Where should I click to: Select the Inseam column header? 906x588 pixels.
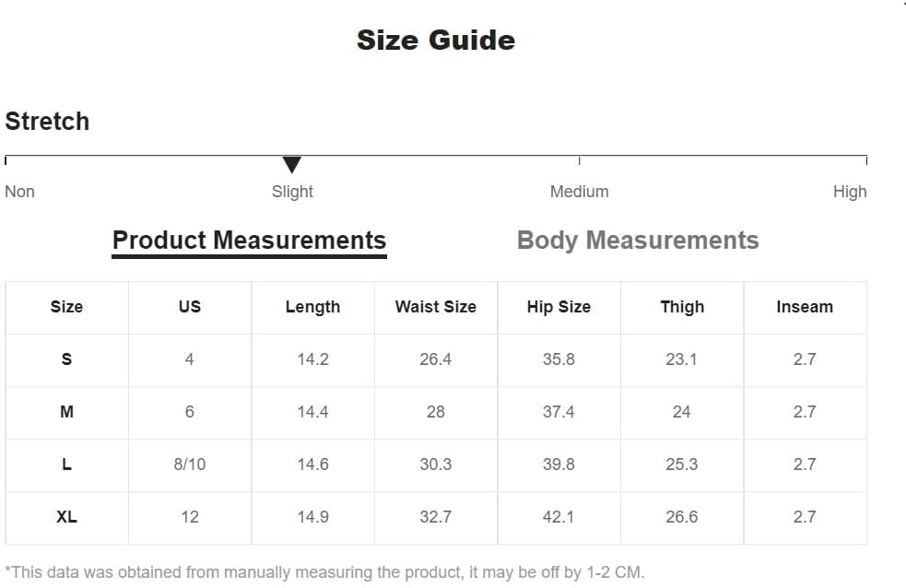805,307
